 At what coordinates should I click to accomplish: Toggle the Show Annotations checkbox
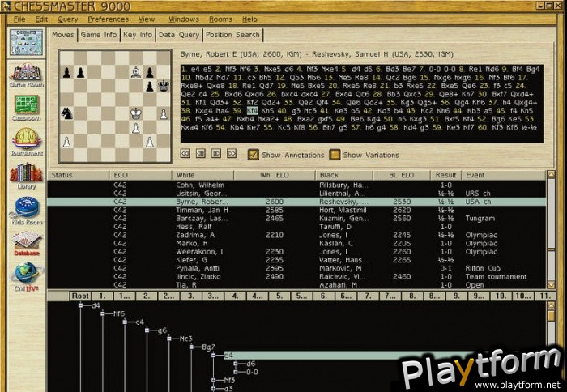point(254,155)
